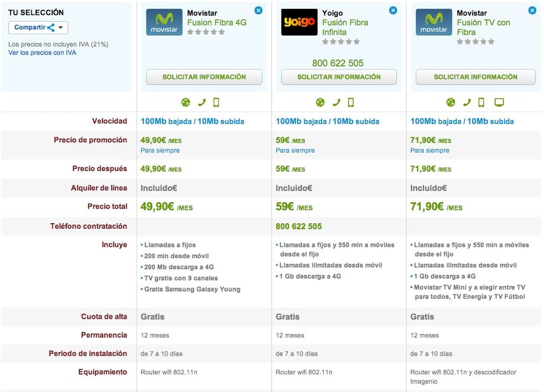The width and height of the screenshot is (544, 392).
Task: Open the 'Fusion Fibra 4G' offer title
Action: point(217,23)
